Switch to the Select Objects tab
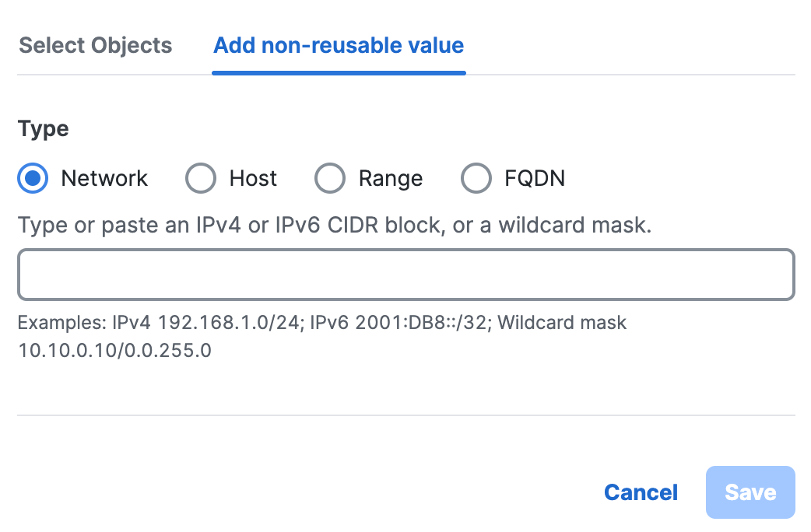811x532 pixels. pyautogui.click(x=96, y=45)
